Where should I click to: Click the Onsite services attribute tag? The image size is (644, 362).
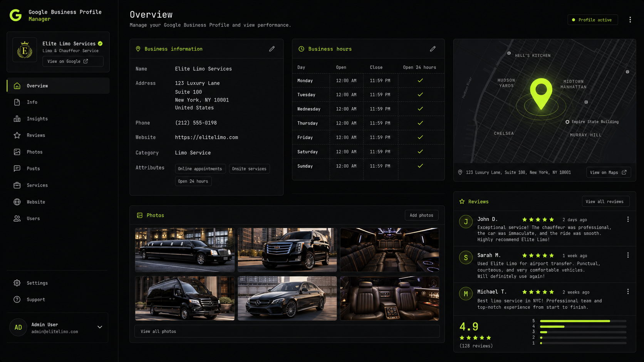249,169
